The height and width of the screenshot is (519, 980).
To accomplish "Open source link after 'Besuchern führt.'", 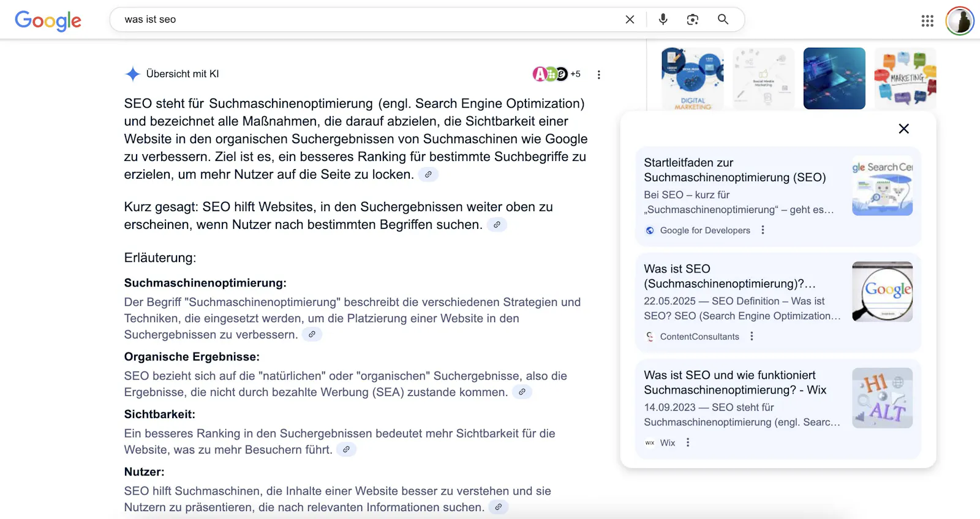I will click(x=346, y=449).
